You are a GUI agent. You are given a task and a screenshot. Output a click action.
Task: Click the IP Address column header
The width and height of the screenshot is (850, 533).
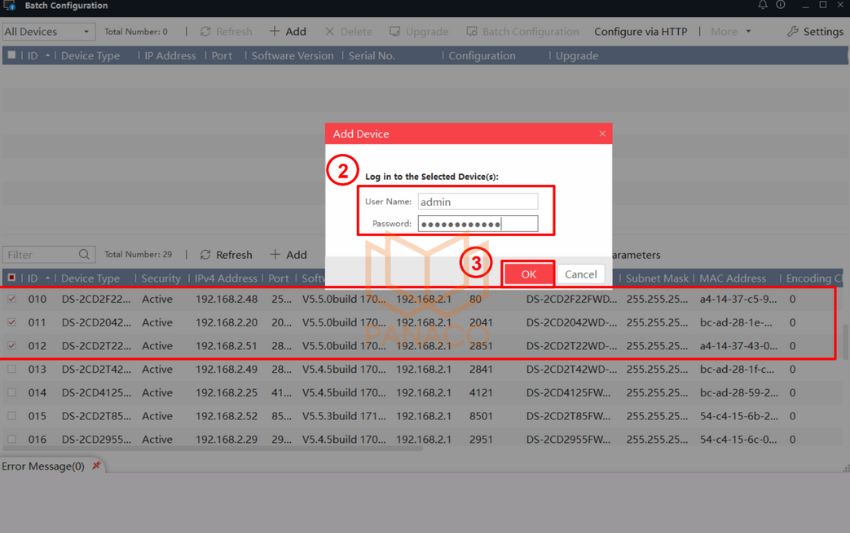pos(170,55)
